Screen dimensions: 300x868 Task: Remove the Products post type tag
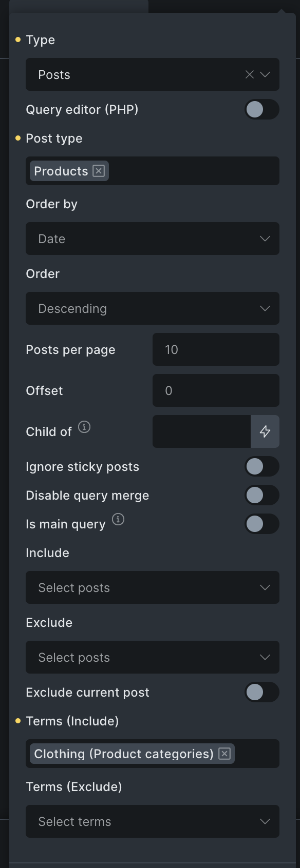[99, 171]
